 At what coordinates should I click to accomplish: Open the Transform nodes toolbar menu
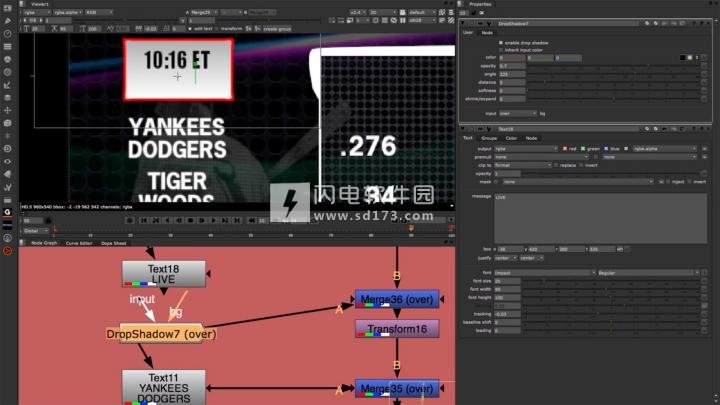(7, 111)
